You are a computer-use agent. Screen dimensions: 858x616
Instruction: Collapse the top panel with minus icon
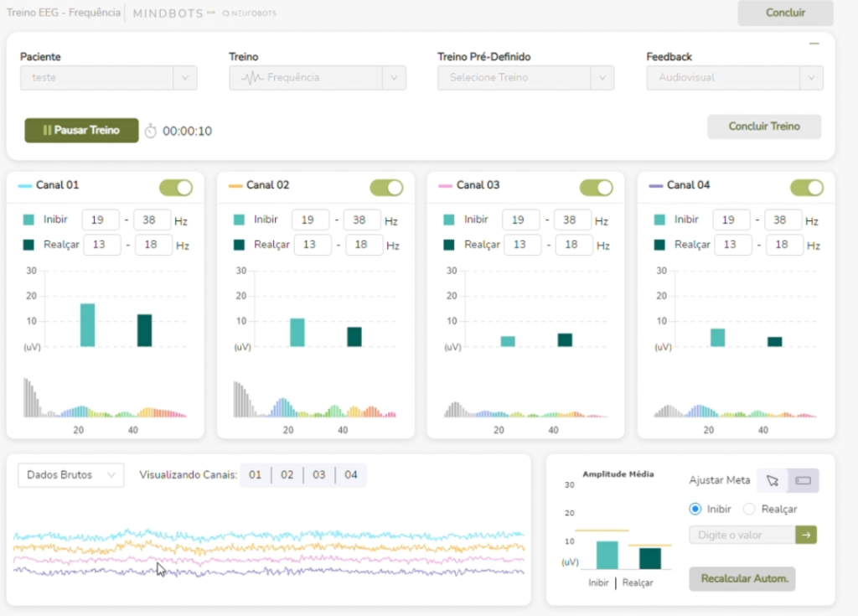[814, 44]
